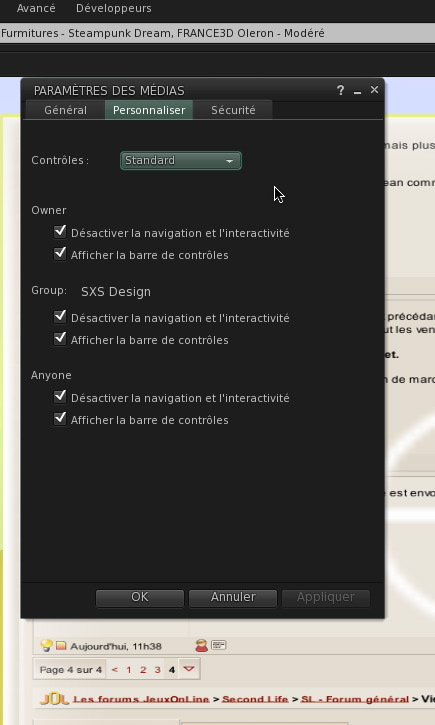Click the JOL forum logo icon

pyautogui.click(x=54, y=699)
